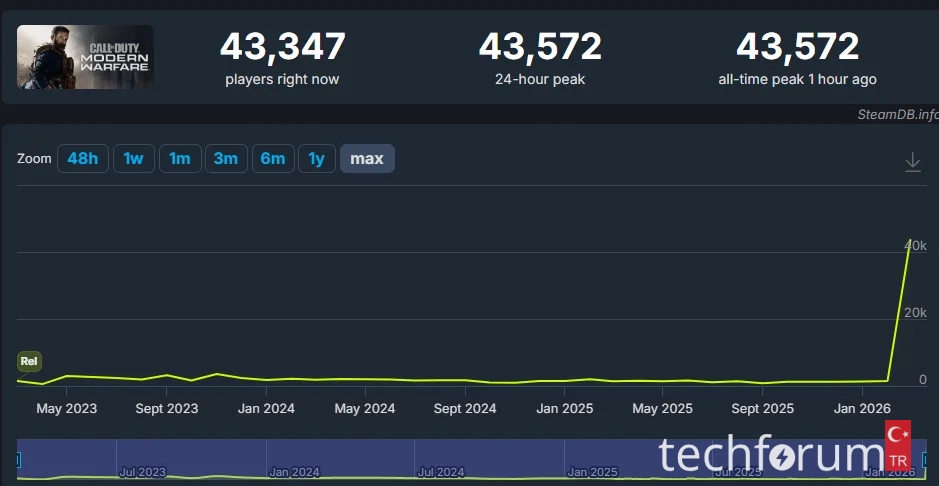Click the player spike peak on the chart line
Viewport: 939px width, 486px height.
tap(909, 241)
